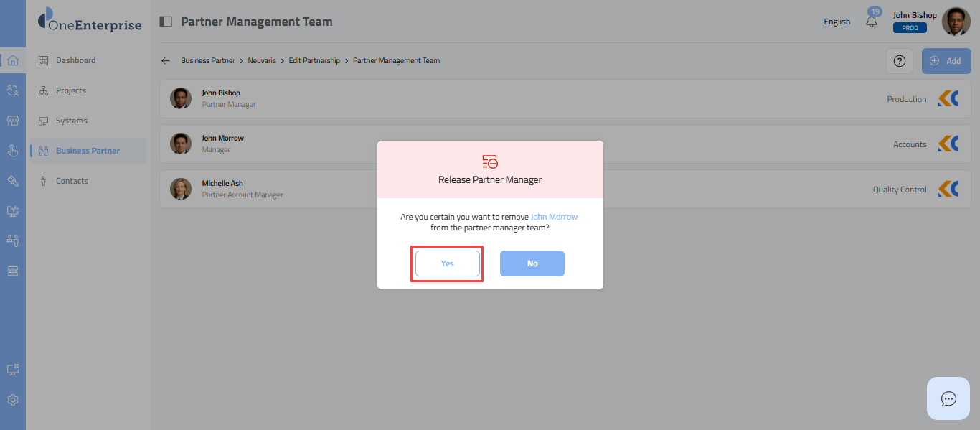Viewport: 980px width, 430px height.
Task: Open the notifications bell icon
Action: [x=872, y=22]
